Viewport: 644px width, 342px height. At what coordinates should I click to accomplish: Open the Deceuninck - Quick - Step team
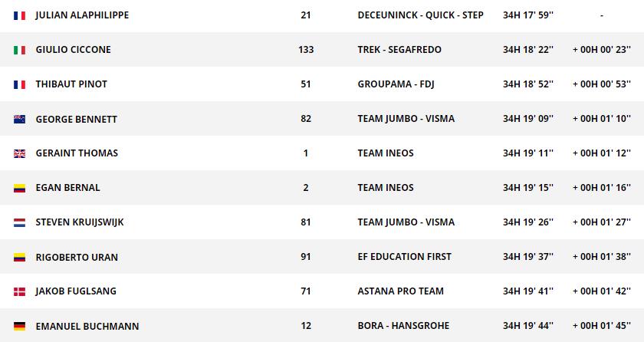pyautogui.click(x=420, y=15)
